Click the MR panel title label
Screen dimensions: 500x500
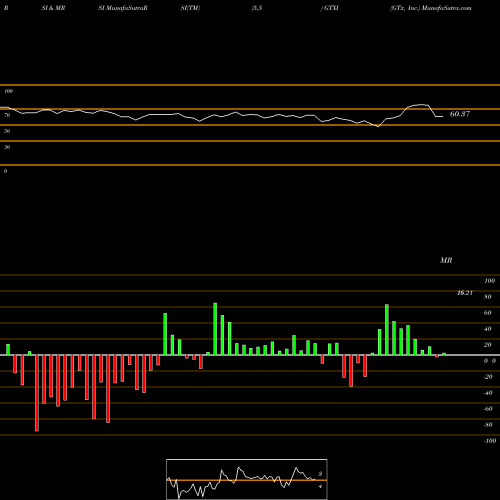tap(446, 260)
